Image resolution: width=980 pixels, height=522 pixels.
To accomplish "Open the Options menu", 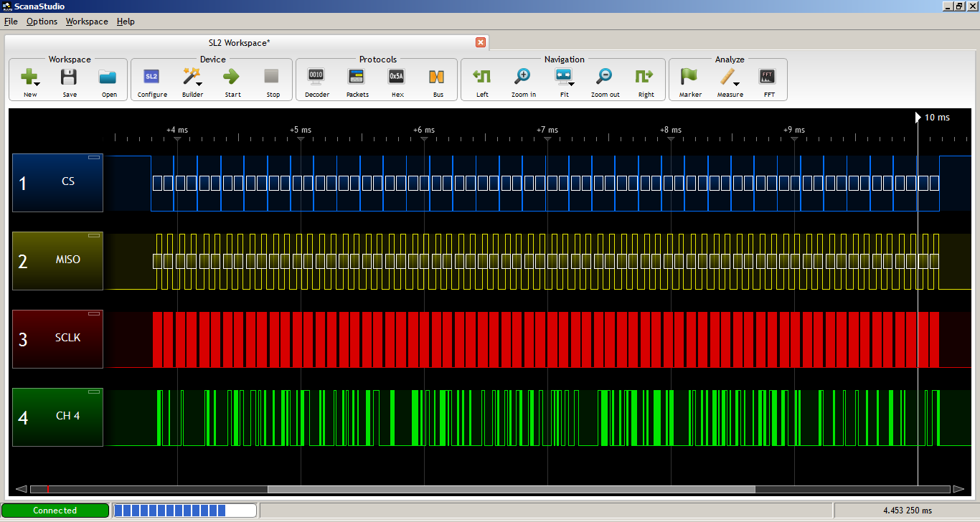I will tap(41, 22).
